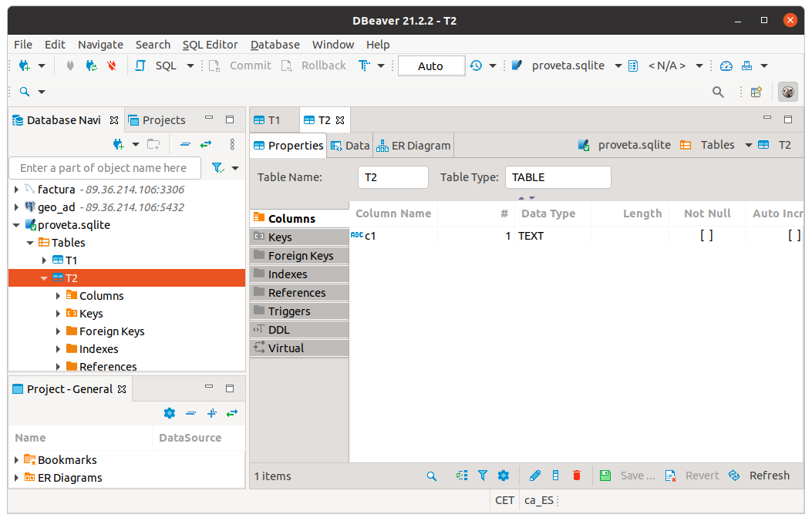Click the configure gear icon in Project panel

pos(170,413)
